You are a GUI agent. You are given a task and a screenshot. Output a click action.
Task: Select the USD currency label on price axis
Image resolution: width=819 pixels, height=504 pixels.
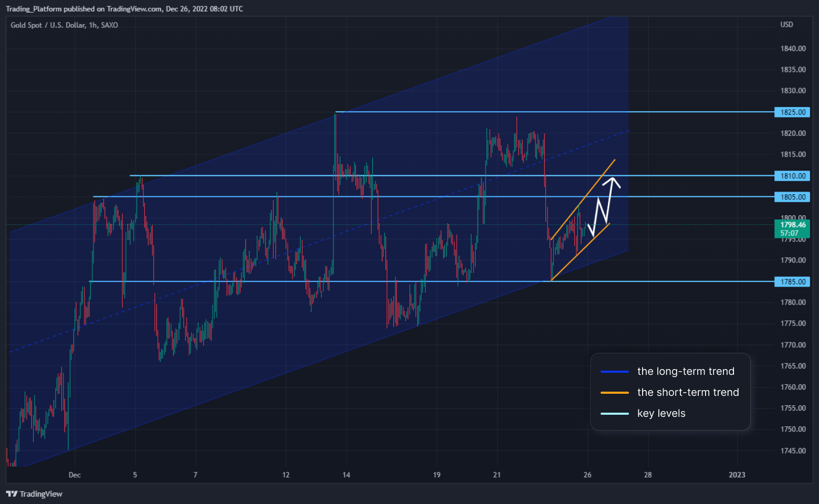coord(786,25)
